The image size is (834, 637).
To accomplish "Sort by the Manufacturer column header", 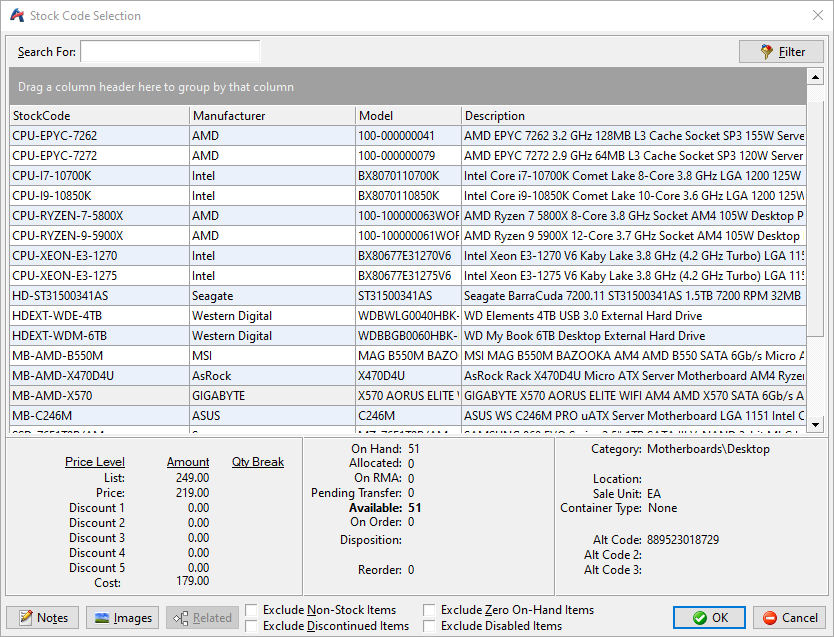I will (x=272, y=116).
